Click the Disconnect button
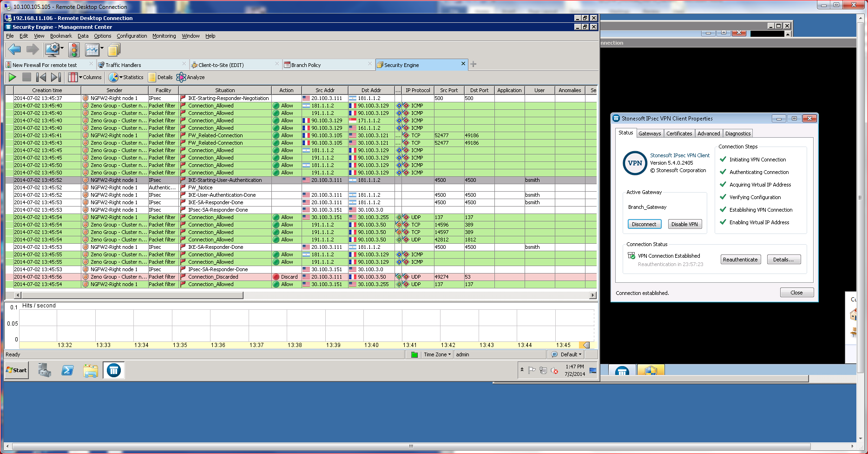Image resolution: width=868 pixels, height=454 pixels. pos(644,224)
